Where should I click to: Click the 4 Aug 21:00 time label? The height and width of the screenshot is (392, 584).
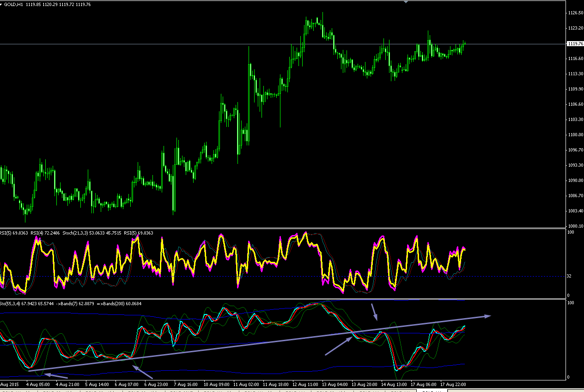click(x=67, y=384)
